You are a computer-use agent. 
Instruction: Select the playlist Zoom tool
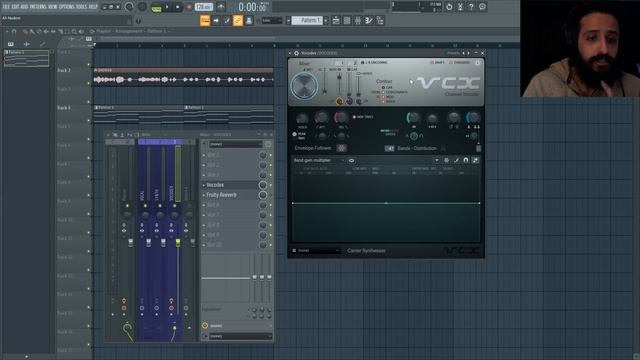(74, 31)
